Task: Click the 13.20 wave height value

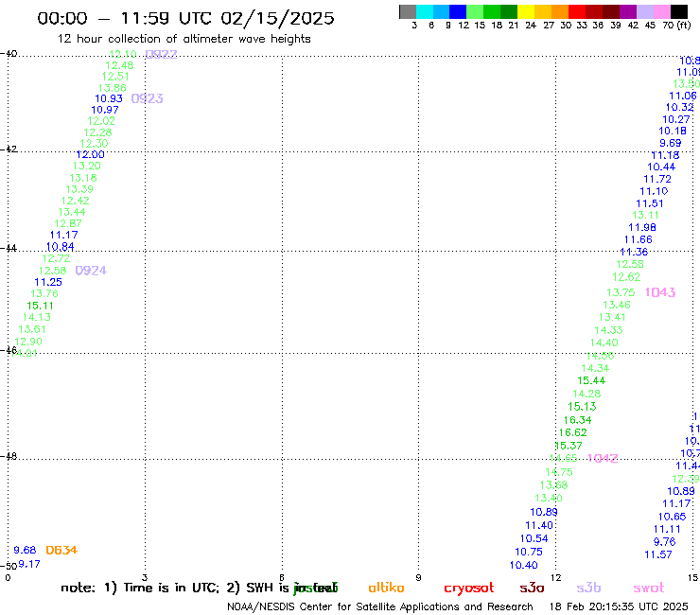Action: (x=87, y=166)
